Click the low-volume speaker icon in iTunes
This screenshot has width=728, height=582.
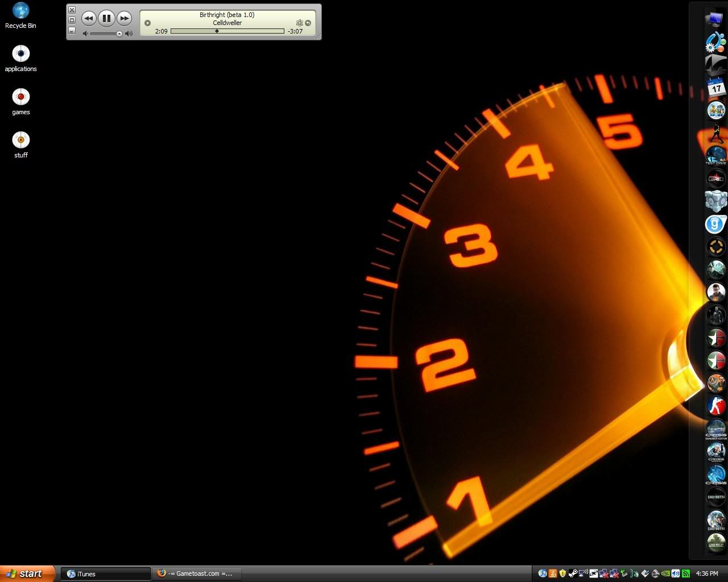[85, 34]
